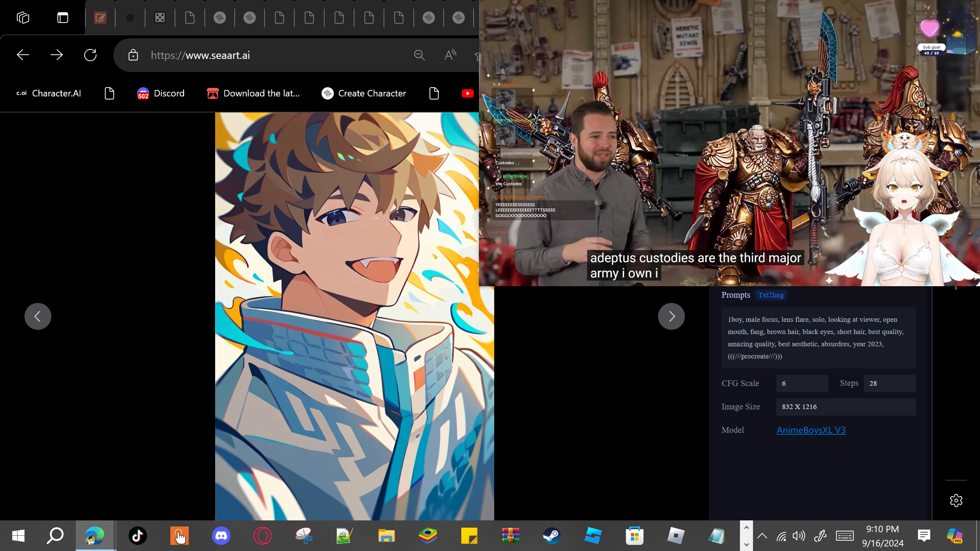Open the Discord bookmark
The height and width of the screenshot is (551, 980).
[x=161, y=93]
